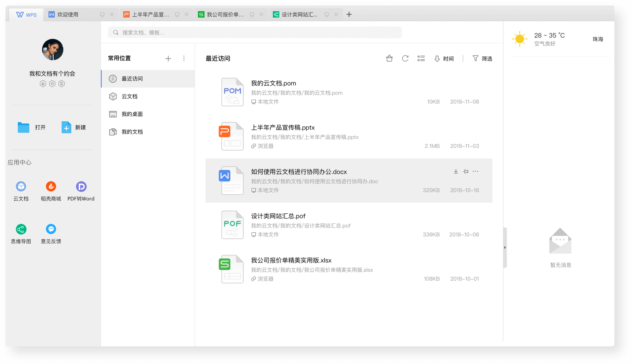632x364 pixels.
Task: Open the 思维导图 mind map app
Action: [x=21, y=229]
